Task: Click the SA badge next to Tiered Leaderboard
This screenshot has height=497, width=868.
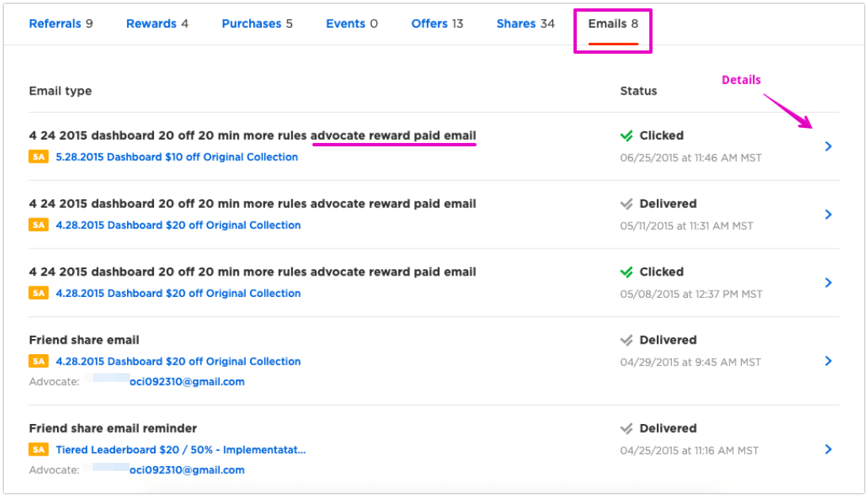Action: [38, 449]
